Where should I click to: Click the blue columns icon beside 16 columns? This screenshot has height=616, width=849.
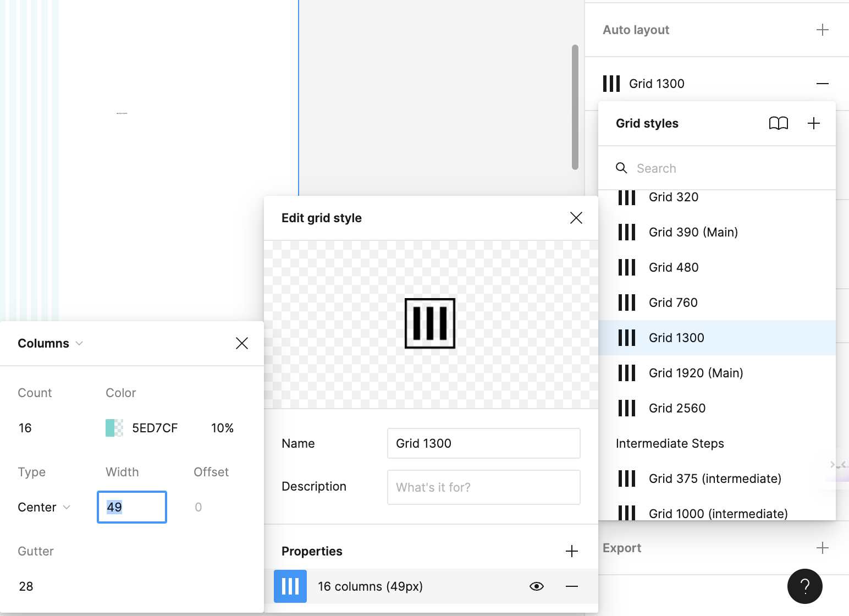[290, 586]
